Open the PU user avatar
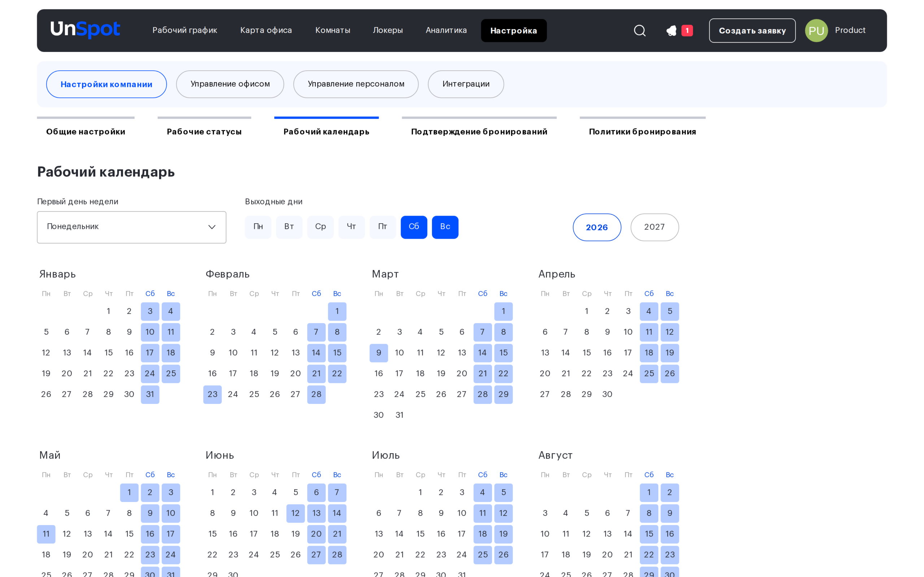The image size is (924, 577). click(x=816, y=31)
